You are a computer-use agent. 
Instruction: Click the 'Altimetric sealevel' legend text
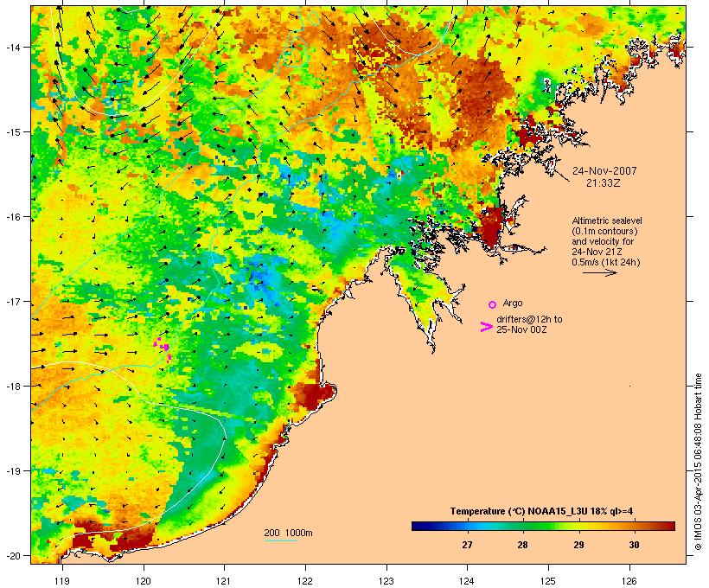coord(607,220)
